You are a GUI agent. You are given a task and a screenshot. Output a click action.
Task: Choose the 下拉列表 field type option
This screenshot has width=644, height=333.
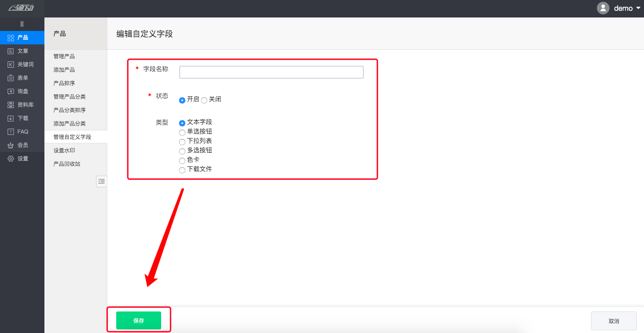(182, 141)
